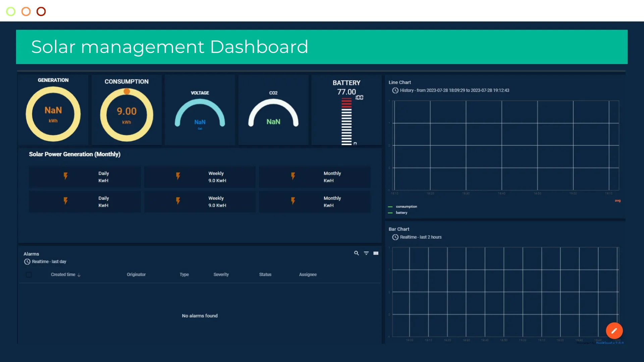Click the orange edit pencil button

pos(614,331)
